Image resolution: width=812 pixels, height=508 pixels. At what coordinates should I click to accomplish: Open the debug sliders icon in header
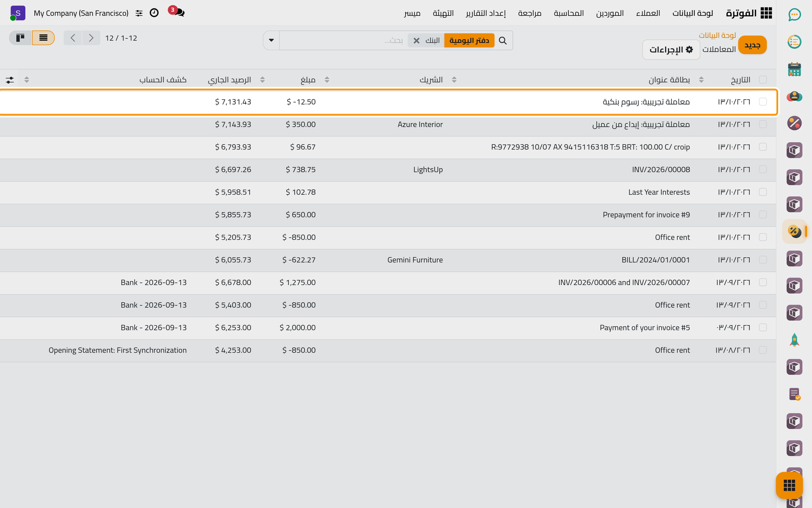(139, 13)
